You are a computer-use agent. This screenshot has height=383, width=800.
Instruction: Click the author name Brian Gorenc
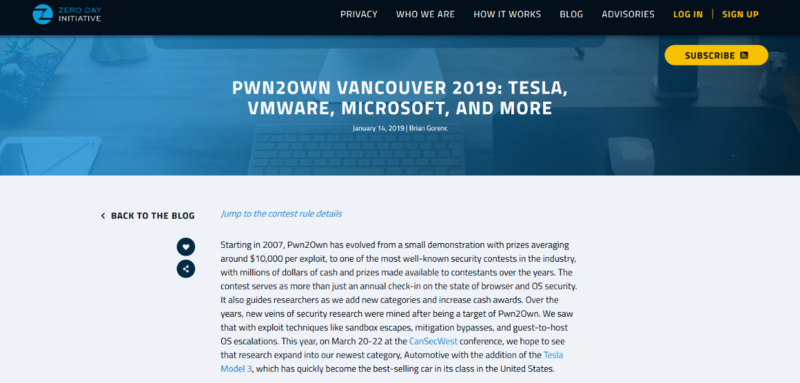(x=428, y=129)
